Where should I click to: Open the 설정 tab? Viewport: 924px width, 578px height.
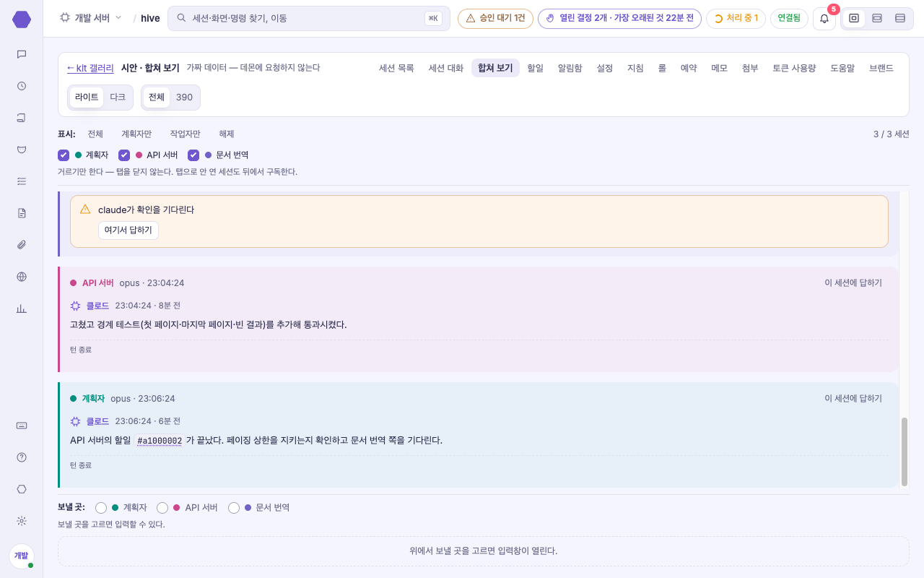coord(605,68)
